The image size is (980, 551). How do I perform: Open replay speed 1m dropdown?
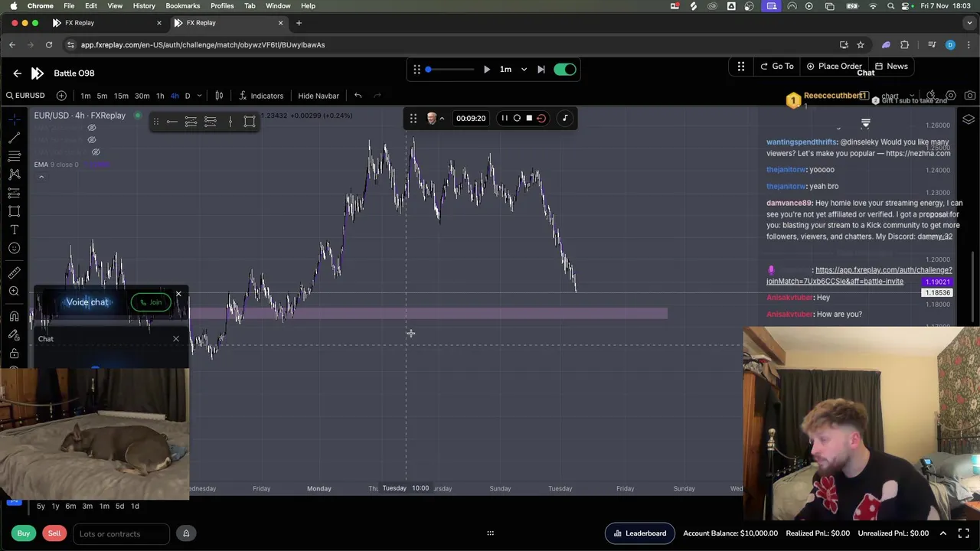pos(513,70)
